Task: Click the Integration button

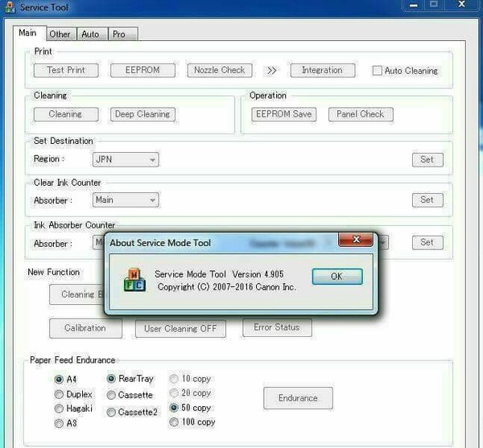Action: [x=322, y=71]
